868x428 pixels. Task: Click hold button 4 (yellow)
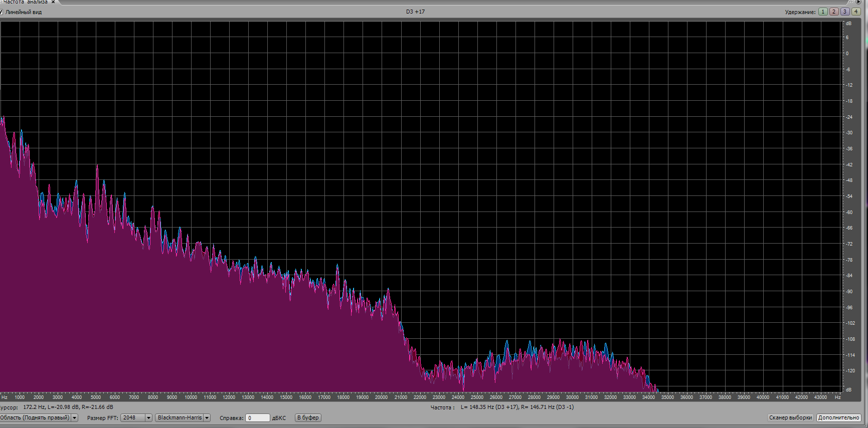pos(856,12)
